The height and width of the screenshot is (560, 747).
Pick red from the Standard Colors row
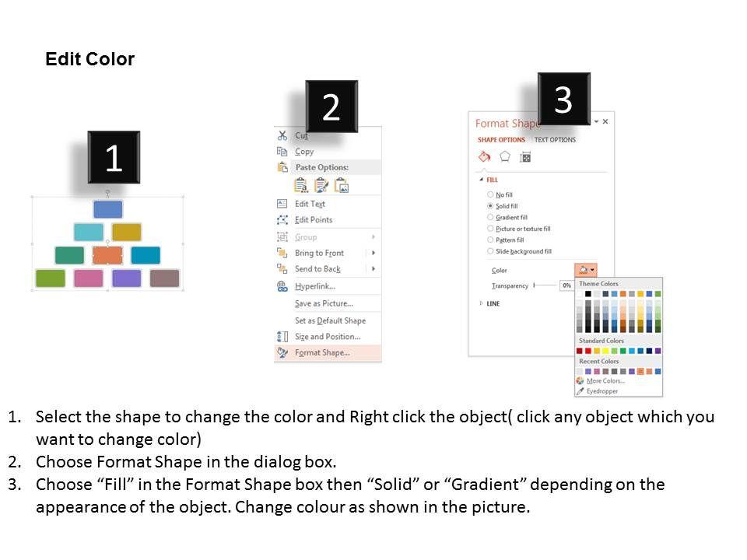pyautogui.click(x=589, y=351)
